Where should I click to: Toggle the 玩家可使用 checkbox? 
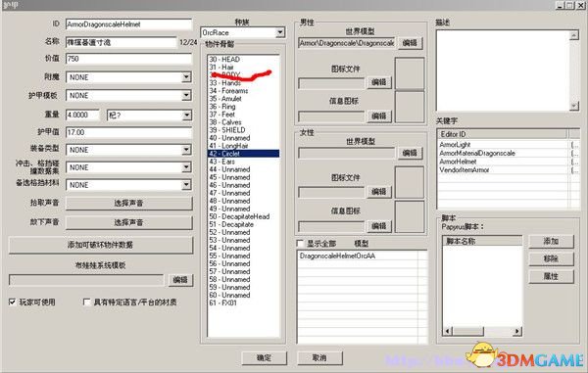[x=13, y=302]
